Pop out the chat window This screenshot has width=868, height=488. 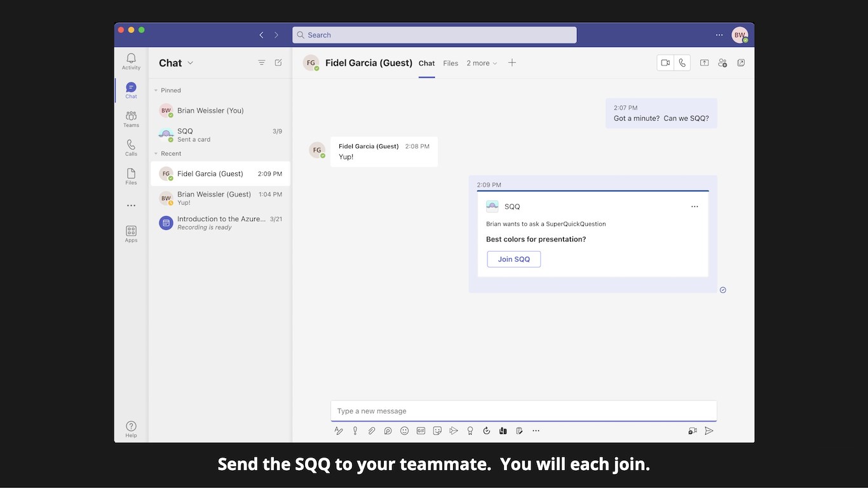[x=741, y=63]
